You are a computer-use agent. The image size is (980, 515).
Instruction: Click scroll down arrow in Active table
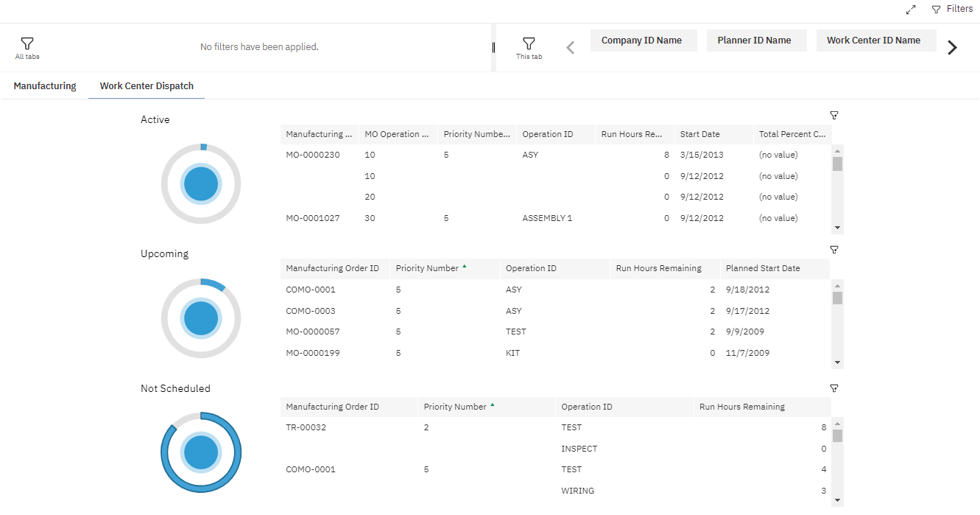pos(837,228)
